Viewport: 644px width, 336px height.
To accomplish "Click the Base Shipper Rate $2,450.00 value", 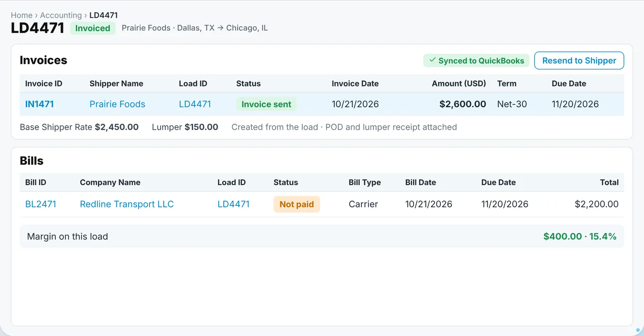I will tap(116, 127).
